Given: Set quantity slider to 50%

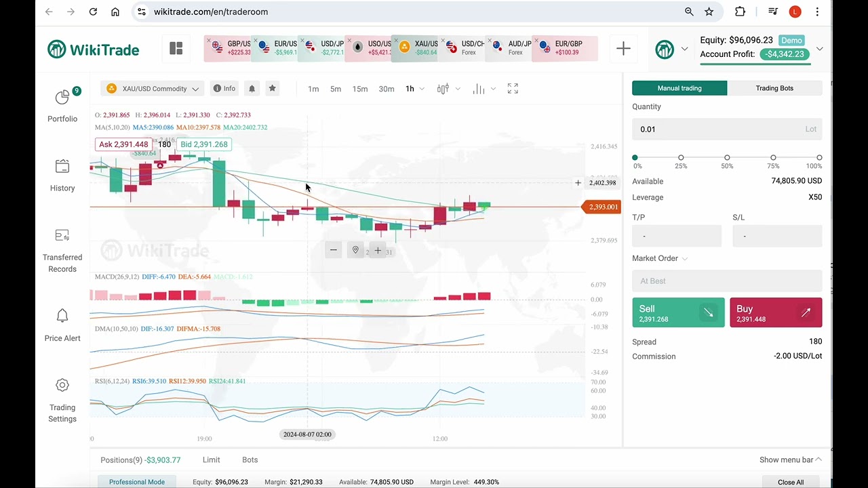Looking at the screenshot, I should pos(727,157).
